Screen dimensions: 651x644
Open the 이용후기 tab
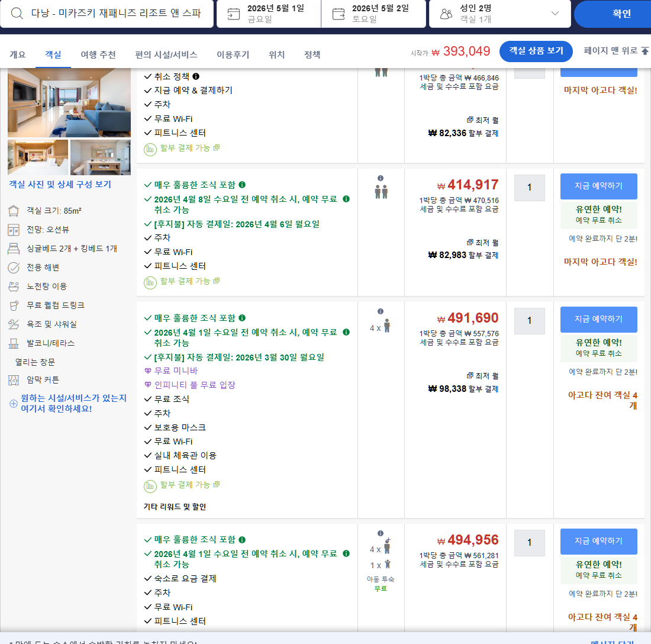point(233,54)
